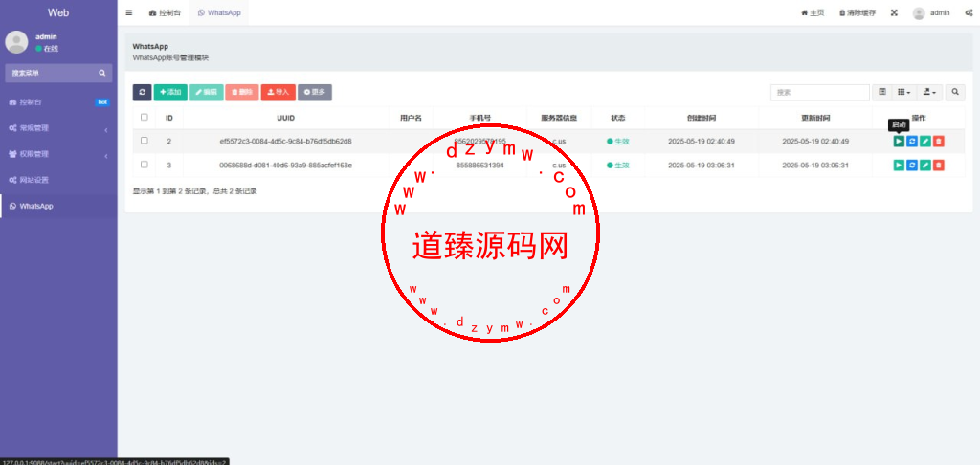Expand the 权限管理 sidebar menu

pyautogui.click(x=58, y=154)
